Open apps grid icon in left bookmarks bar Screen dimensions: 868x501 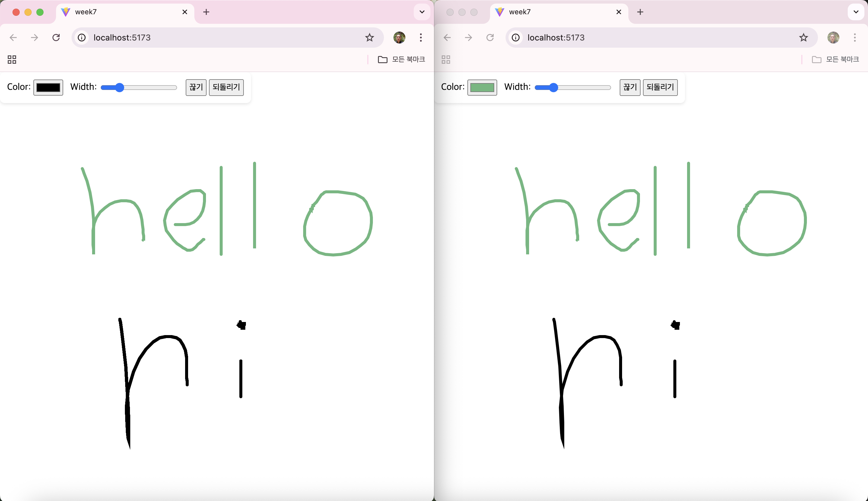coord(12,60)
